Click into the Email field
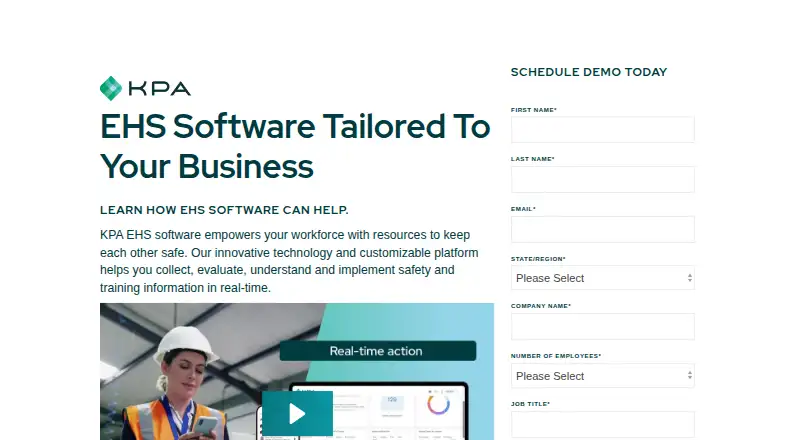 point(603,229)
